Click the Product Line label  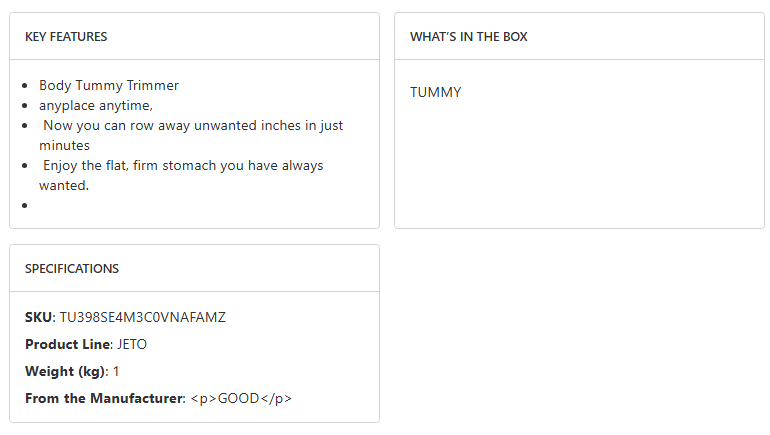click(x=67, y=345)
